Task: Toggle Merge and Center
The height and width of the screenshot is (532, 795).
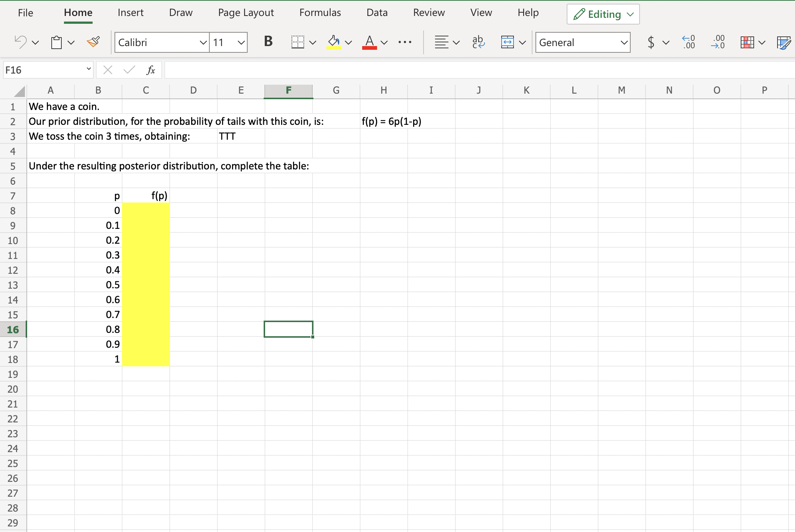Action: click(x=508, y=42)
